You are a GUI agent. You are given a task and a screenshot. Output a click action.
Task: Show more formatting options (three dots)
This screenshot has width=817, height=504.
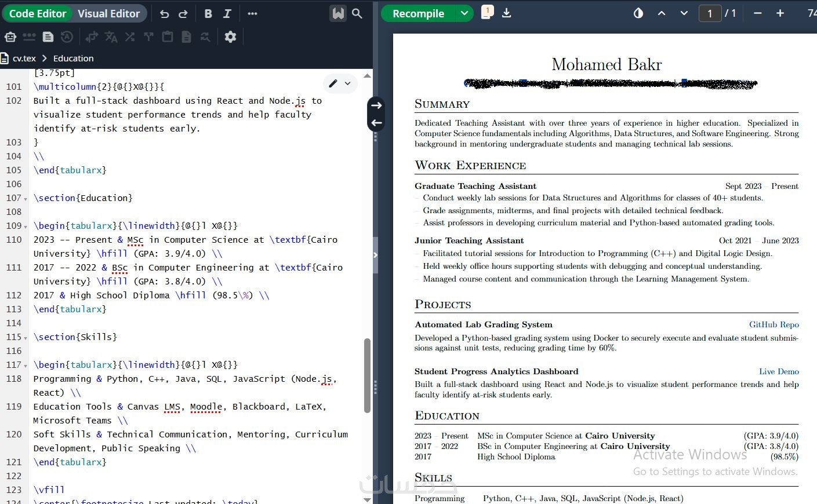[x=252, y=13]
